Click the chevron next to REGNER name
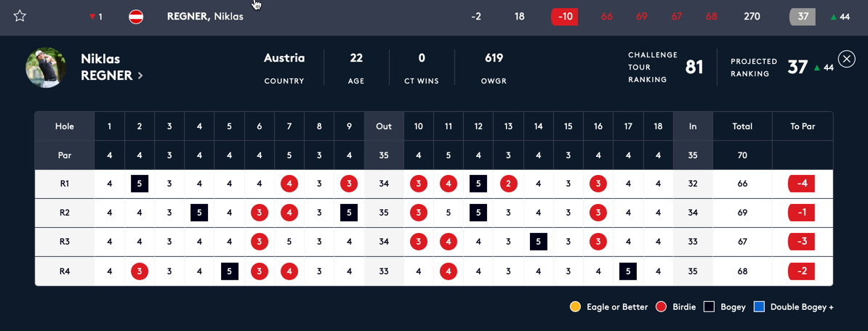 coord(140,75)
